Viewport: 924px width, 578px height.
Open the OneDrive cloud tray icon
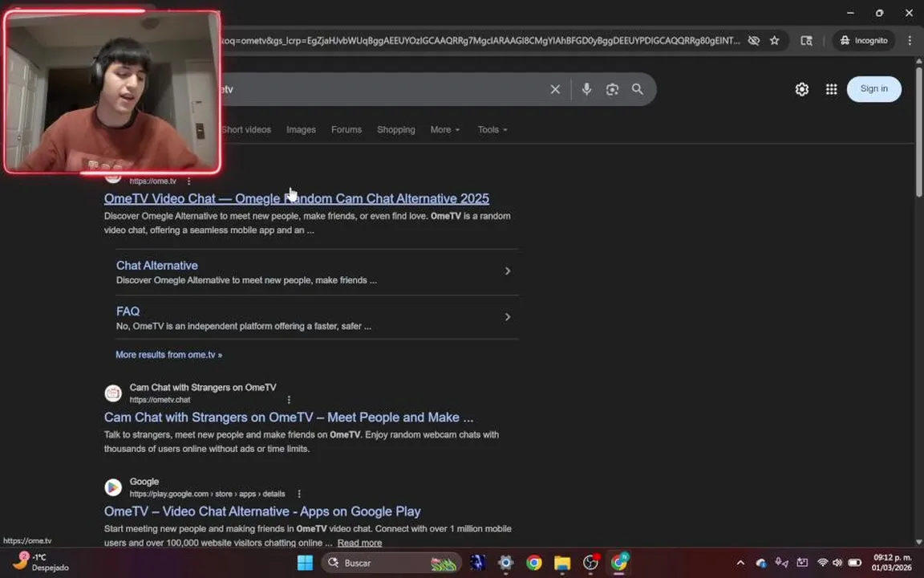(760, 563)
